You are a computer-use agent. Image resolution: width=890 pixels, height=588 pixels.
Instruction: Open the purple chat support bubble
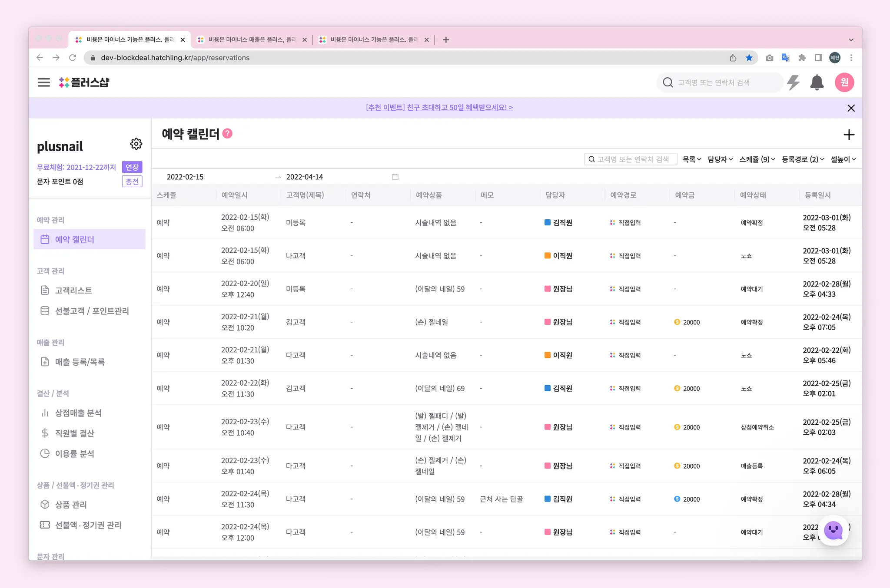tap(833, 530)
